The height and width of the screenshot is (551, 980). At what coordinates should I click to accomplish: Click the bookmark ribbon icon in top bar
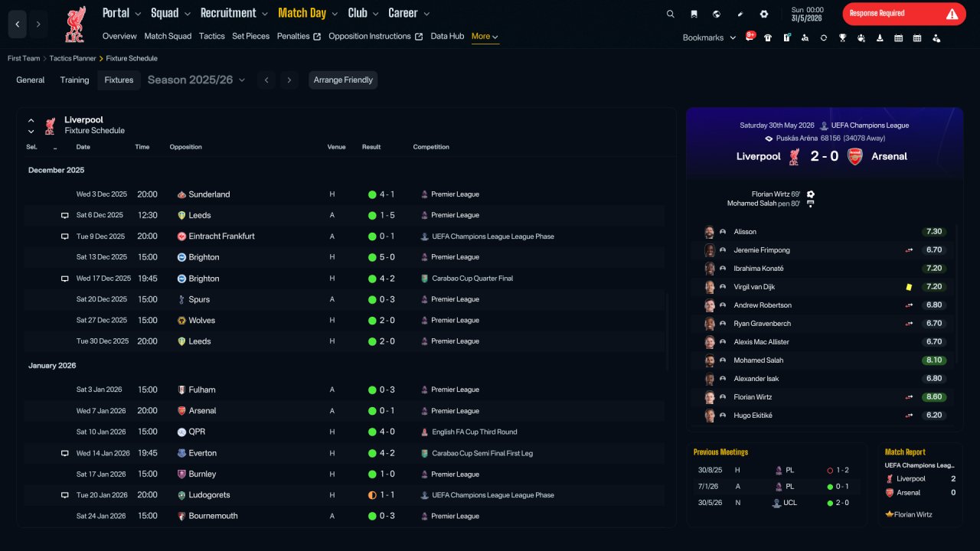pyautogui.click(x=694, y=14)
